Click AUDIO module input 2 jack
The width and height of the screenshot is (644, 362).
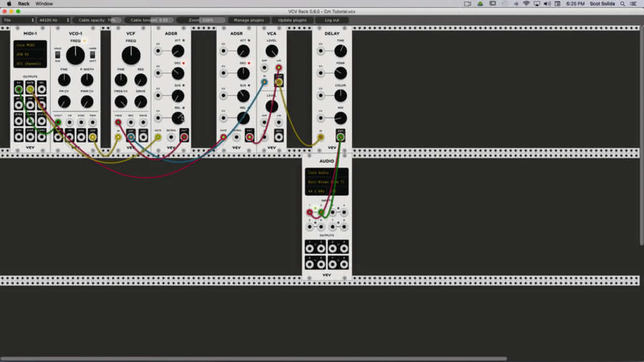(x=321, y=212)
